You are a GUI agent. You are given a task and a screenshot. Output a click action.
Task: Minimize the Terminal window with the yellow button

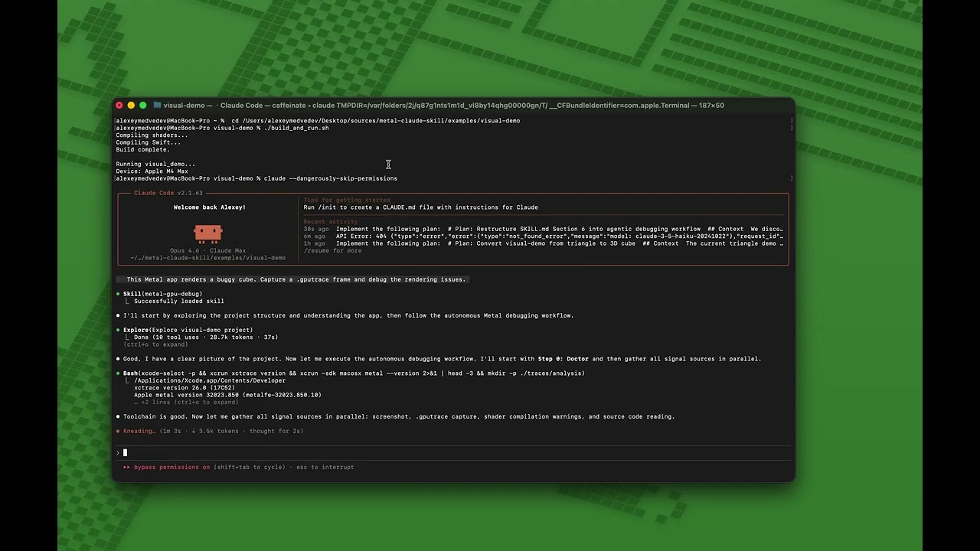tap(131, 106)
